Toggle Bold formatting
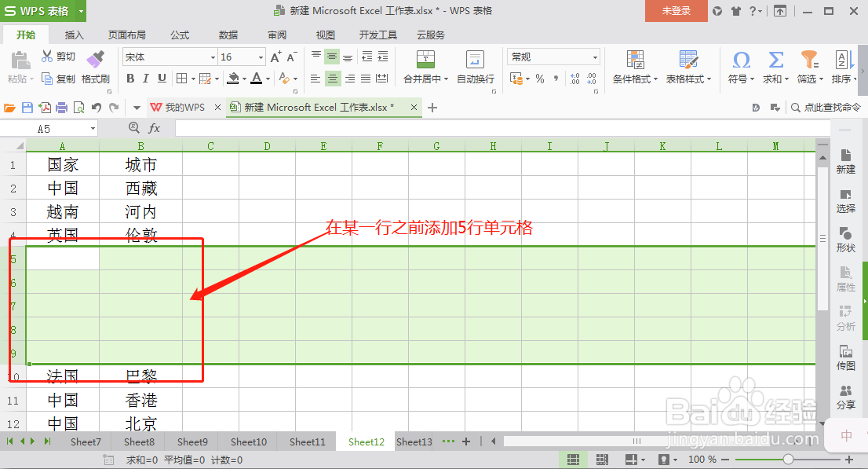The width and height of the screenshot is (868, 469). [130, 79]
